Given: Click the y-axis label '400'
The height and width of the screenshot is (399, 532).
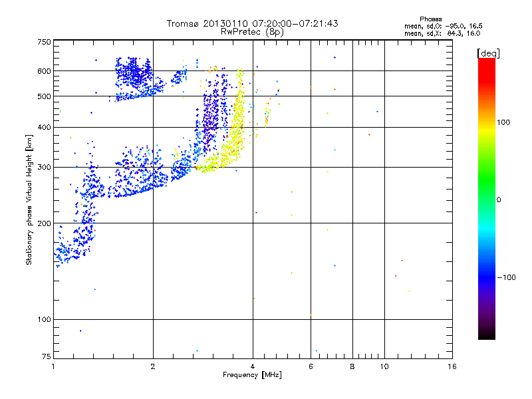Looking at the screenshot, I should (x=45, y=128).
